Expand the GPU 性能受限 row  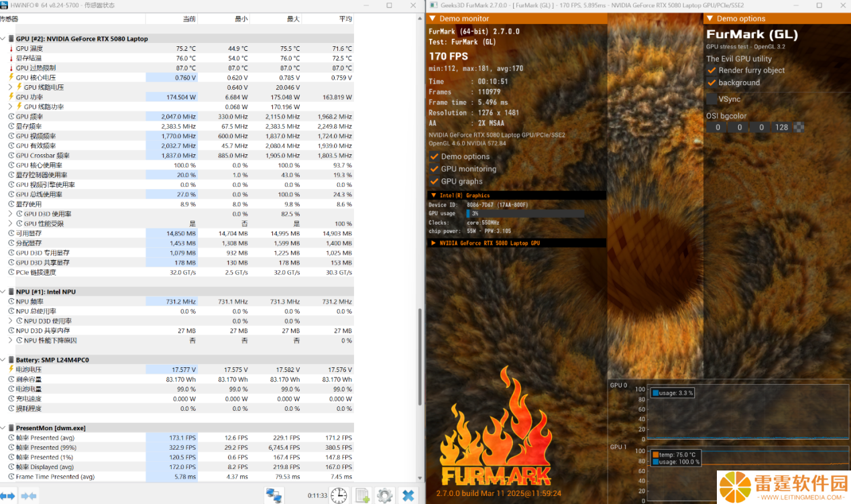click(x=11, y=224)
